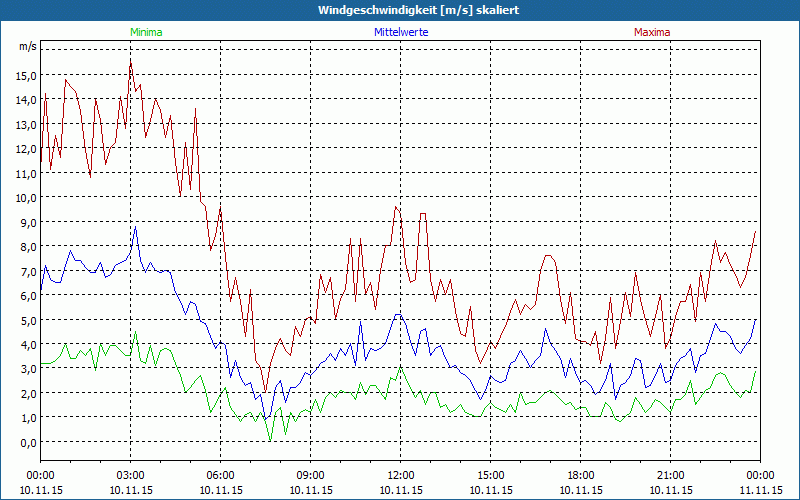Click the 11.11.15 date label

761,490
